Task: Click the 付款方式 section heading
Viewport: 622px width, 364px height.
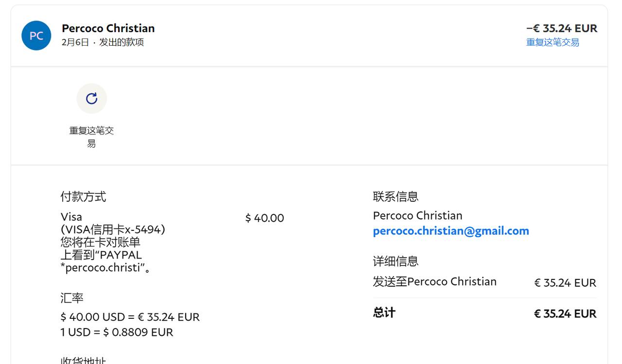Action: 83,197
